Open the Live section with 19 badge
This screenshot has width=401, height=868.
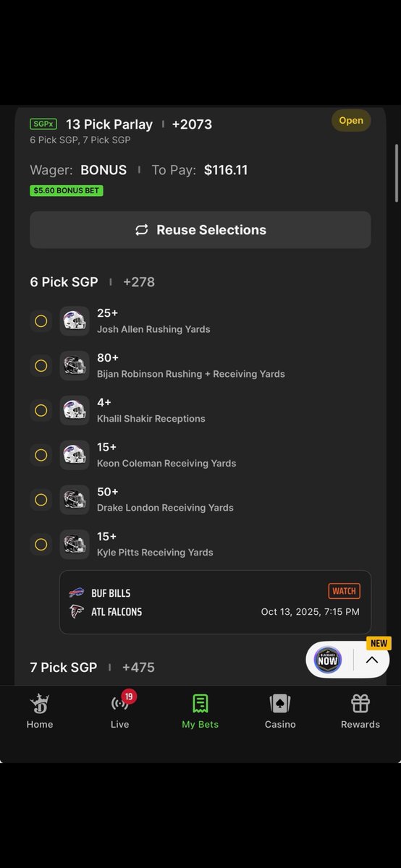pyautogui.click(x=120, y=710)
